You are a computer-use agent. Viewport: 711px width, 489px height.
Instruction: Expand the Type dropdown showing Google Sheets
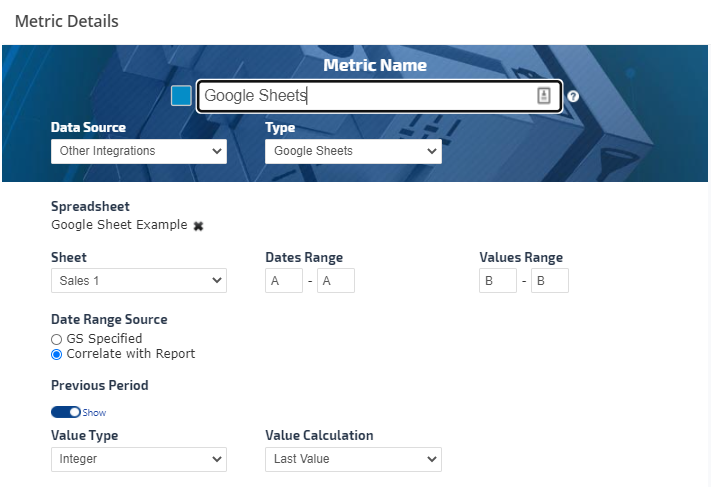353,151
